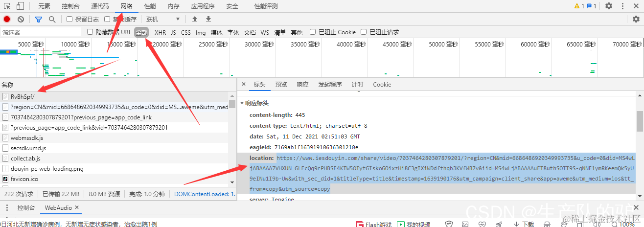Import HAR file with upload arrow
Screen dimensions: 644x227
tap(195, 19)
